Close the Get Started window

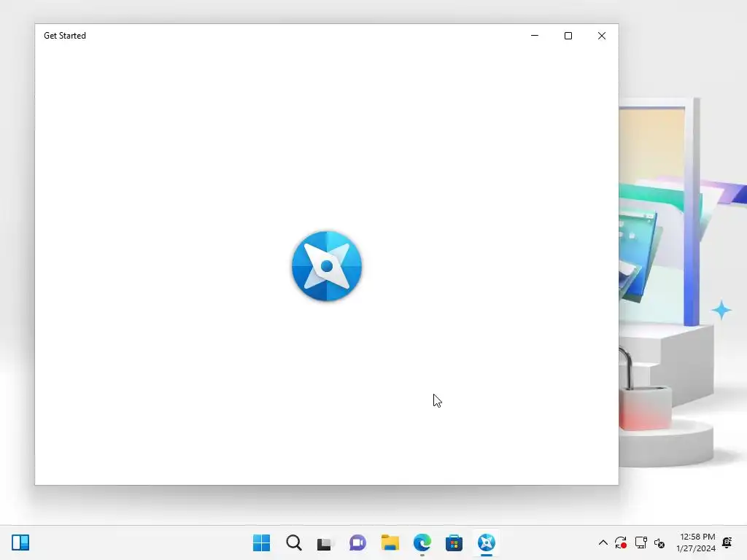(x=602, y=36)
